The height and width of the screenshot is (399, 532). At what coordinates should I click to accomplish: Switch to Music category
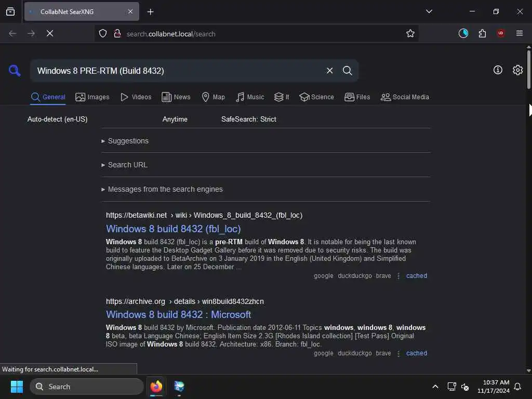click(x=250, y=97)
